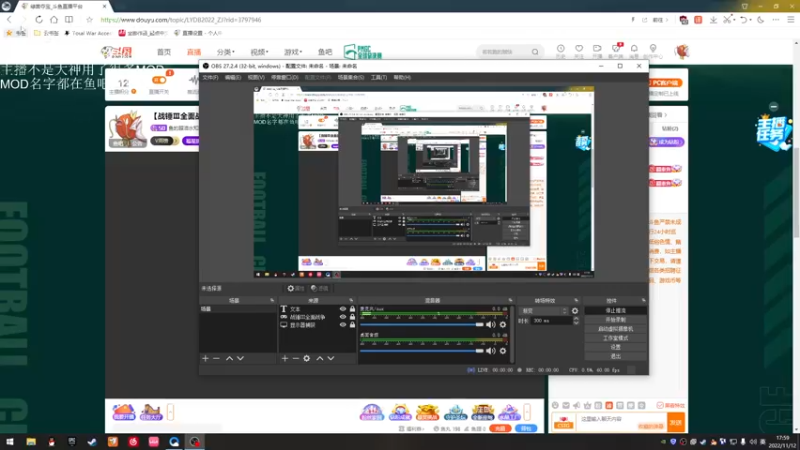
Task: Open OBS Tools menu
Action: click(379, 78)
